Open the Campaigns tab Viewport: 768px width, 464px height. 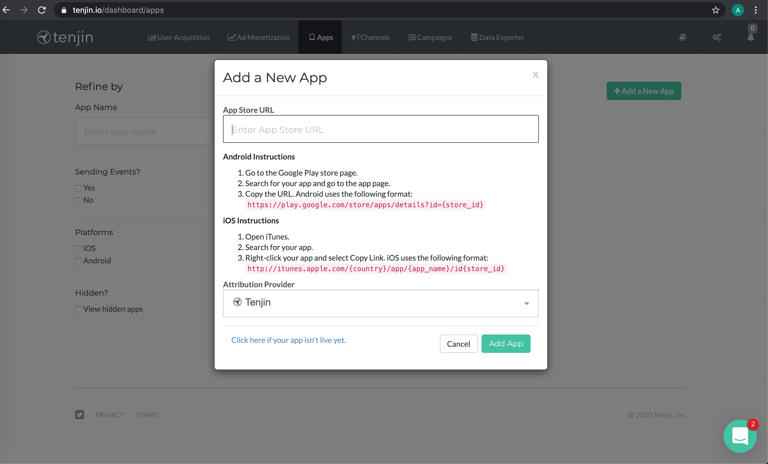[x=430, y=37]
